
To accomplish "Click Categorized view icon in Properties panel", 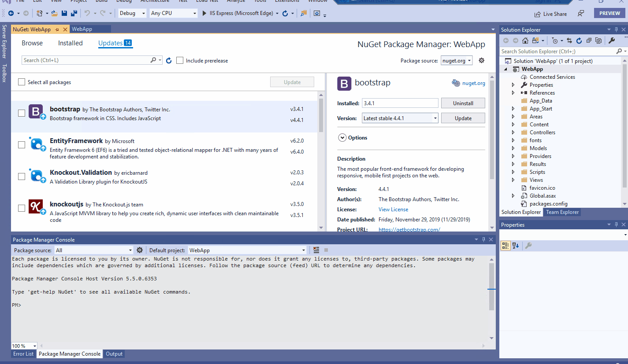I will [x=505, y=246].
